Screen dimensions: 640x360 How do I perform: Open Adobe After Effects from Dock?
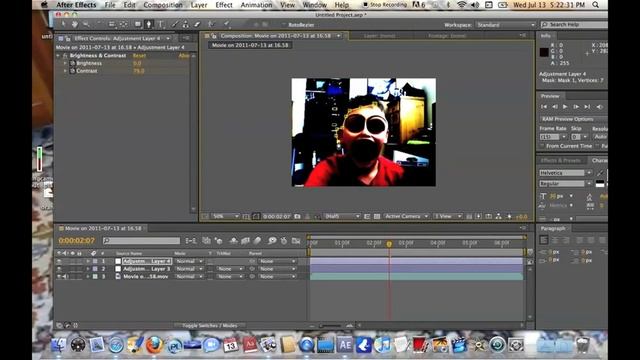(344, 345)
